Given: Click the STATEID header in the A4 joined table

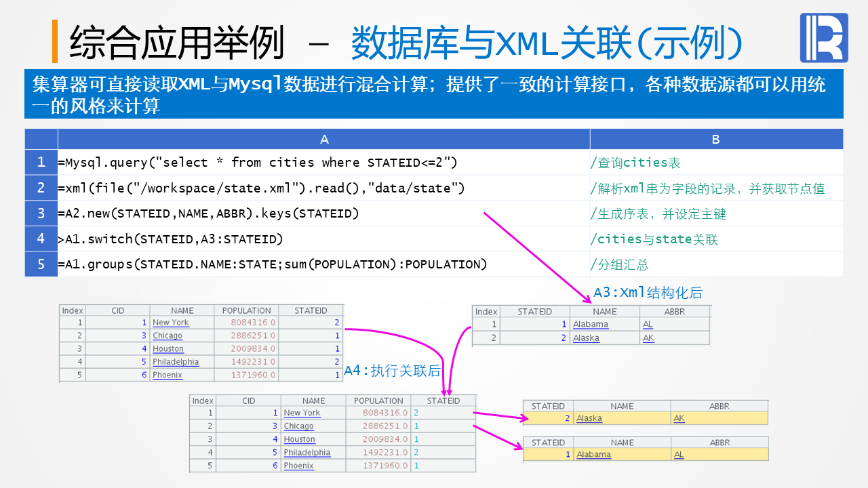Looking at the screenshot, I should pos(443,401).
